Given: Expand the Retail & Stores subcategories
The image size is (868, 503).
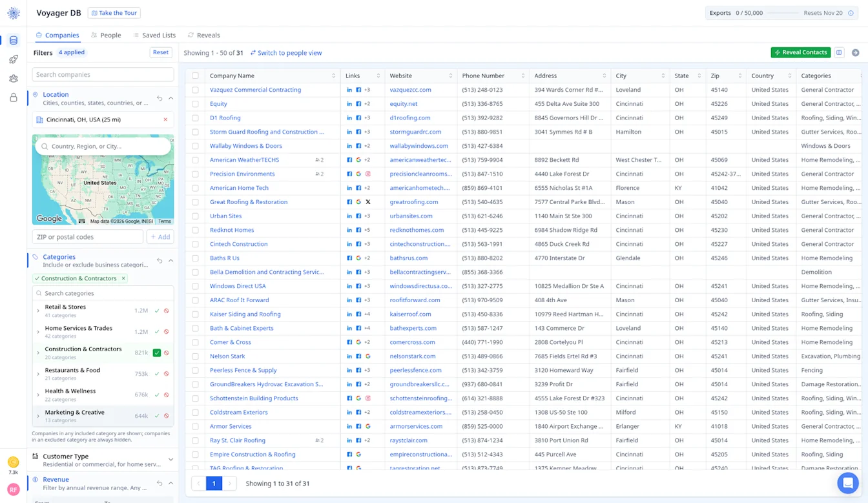Looking at the screenshot, I should tap(38, 311).
